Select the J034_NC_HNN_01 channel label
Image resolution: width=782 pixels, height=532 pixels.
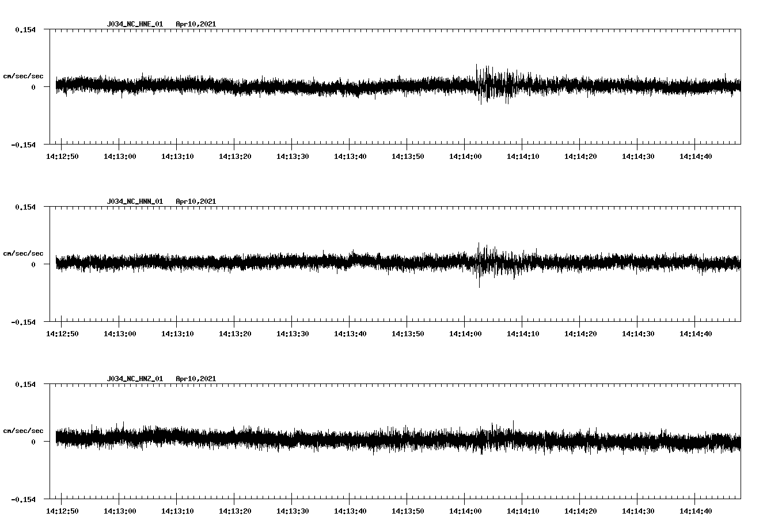[x=134, y=201]
